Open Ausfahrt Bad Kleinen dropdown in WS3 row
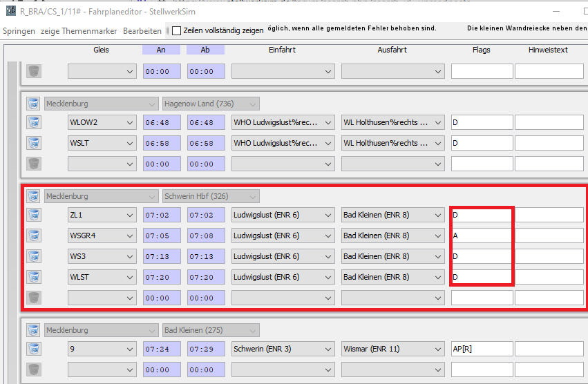588x384 pixels. pyautogui.click(x=393, y=256)
